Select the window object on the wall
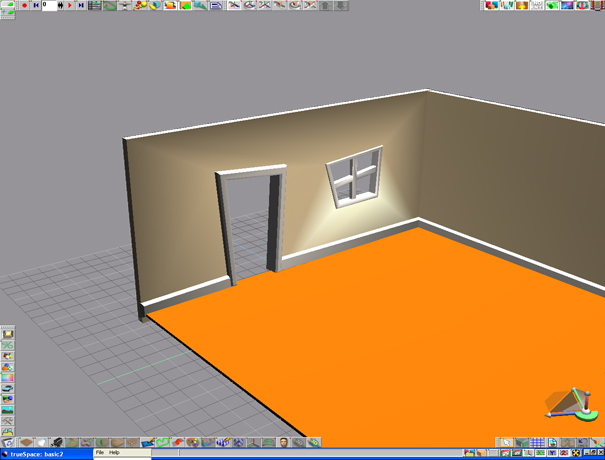 [x=355, y=176]
